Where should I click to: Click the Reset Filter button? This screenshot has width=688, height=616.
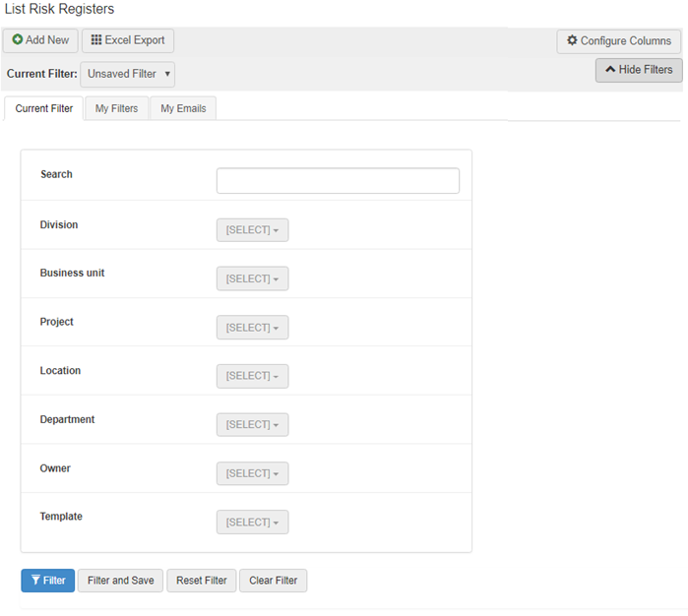pos(202,581)
